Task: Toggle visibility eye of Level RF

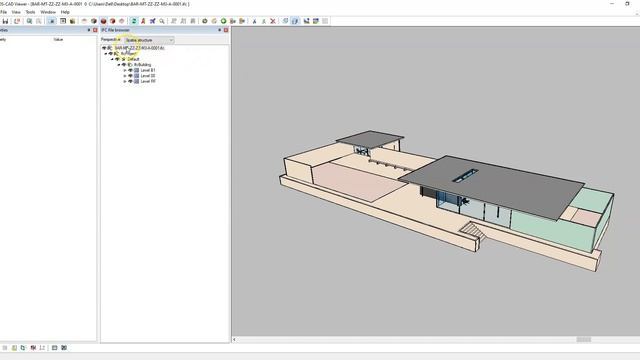Action: pyautogui.click(x=131, y=81)
